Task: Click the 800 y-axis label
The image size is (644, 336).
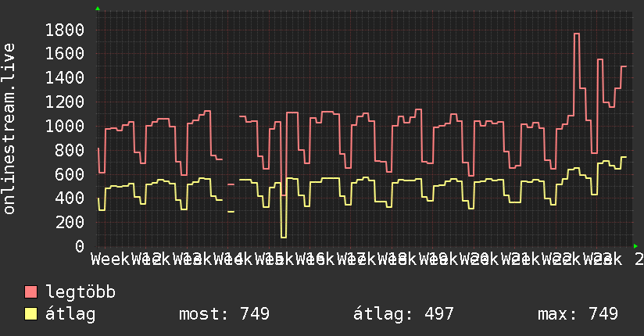Action: coord(70,150)
